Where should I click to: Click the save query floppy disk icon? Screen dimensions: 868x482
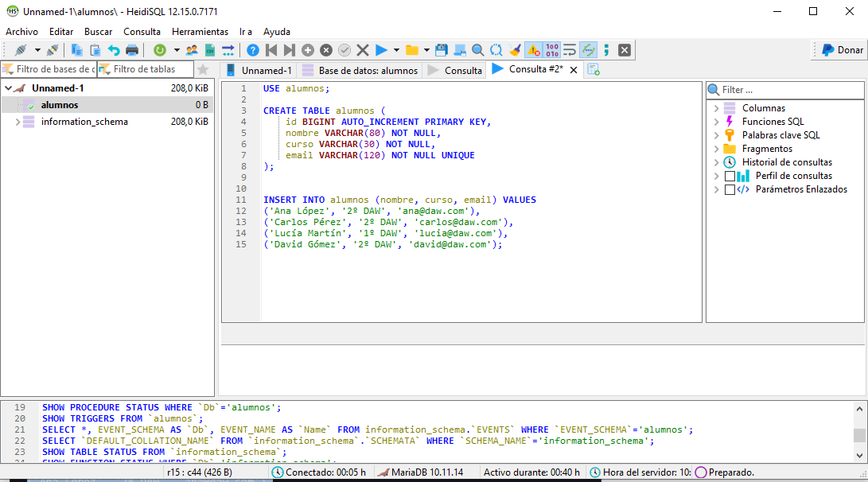[x=442, y=50]
